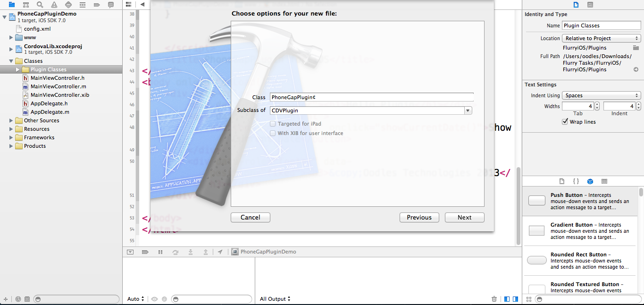The width and height of the screenshot is (644, 305).
Task: Add new item with plus button
Action: coord(6,299)
